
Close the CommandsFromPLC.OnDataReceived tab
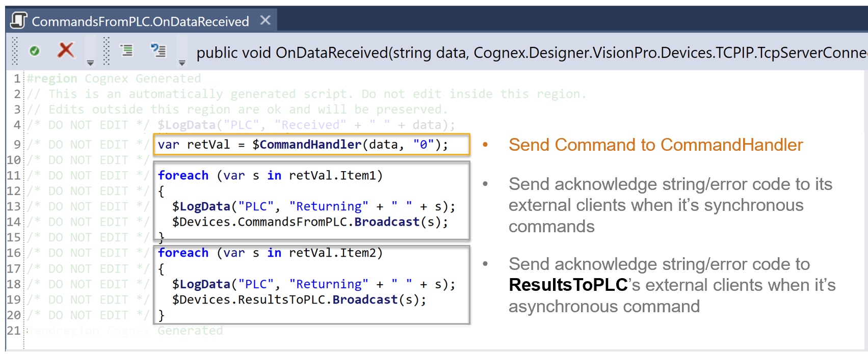point(265,20)
